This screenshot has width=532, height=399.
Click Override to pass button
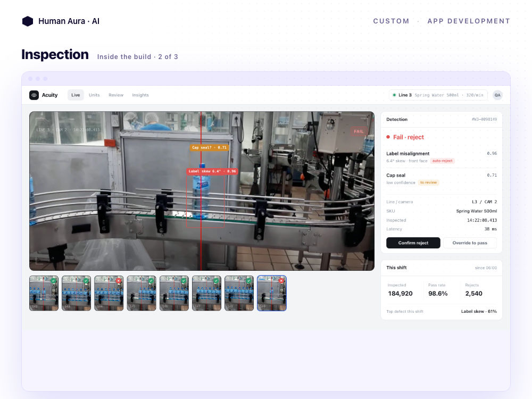point(470,243)
